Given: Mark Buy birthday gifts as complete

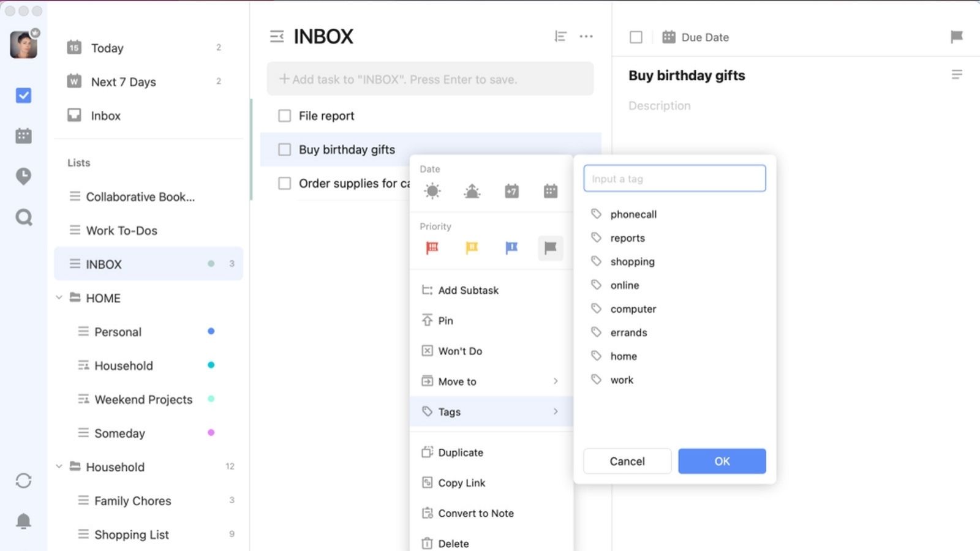Looking at the screenshot, I should point(285,149).
